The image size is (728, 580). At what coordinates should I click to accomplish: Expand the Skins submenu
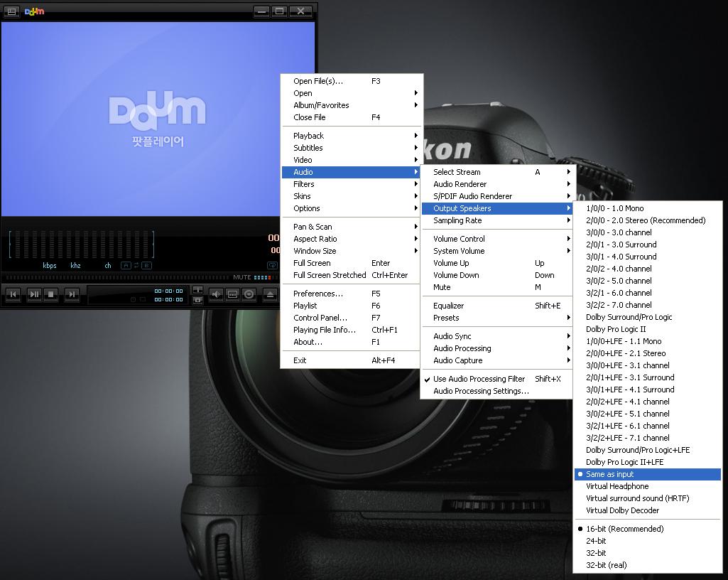(x=352, y=196)
